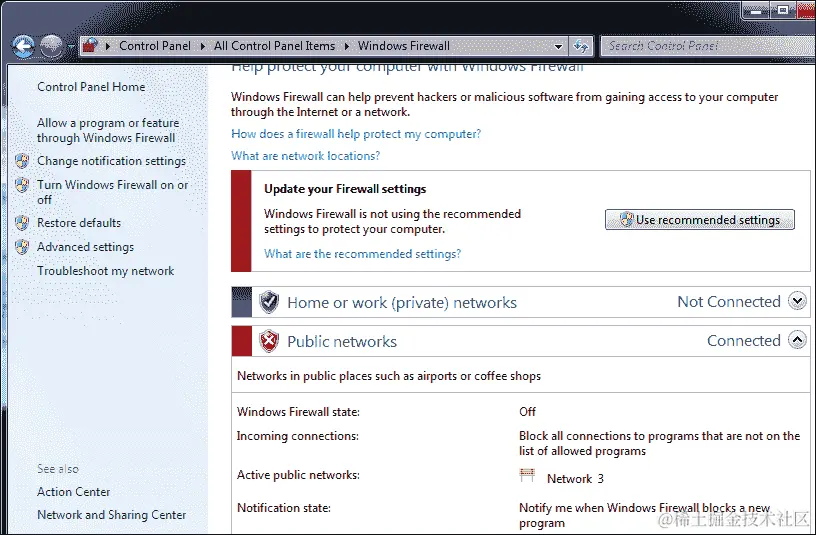The width and height of the screenshot is (816, 535).
Task: Refresh the address bar view
Action: click(x=581, y=46)
